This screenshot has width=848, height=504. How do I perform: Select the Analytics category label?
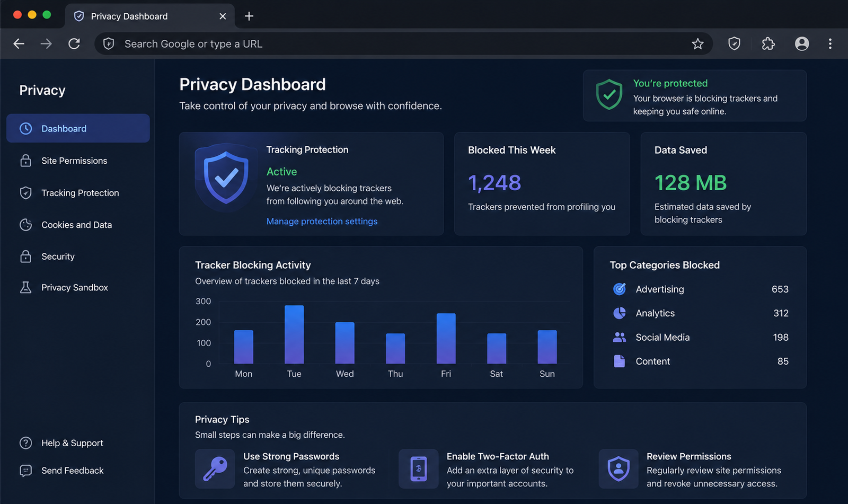[655, 313]
